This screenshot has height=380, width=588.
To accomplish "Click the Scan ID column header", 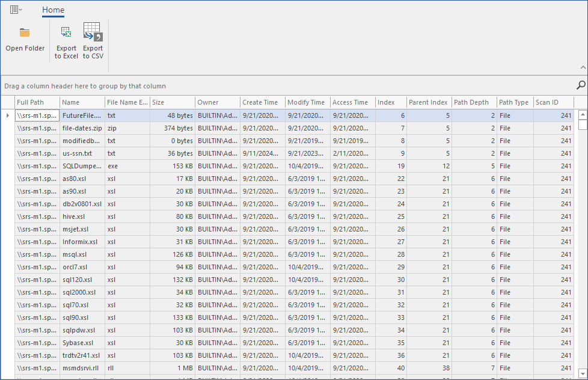I will point(553,102).
